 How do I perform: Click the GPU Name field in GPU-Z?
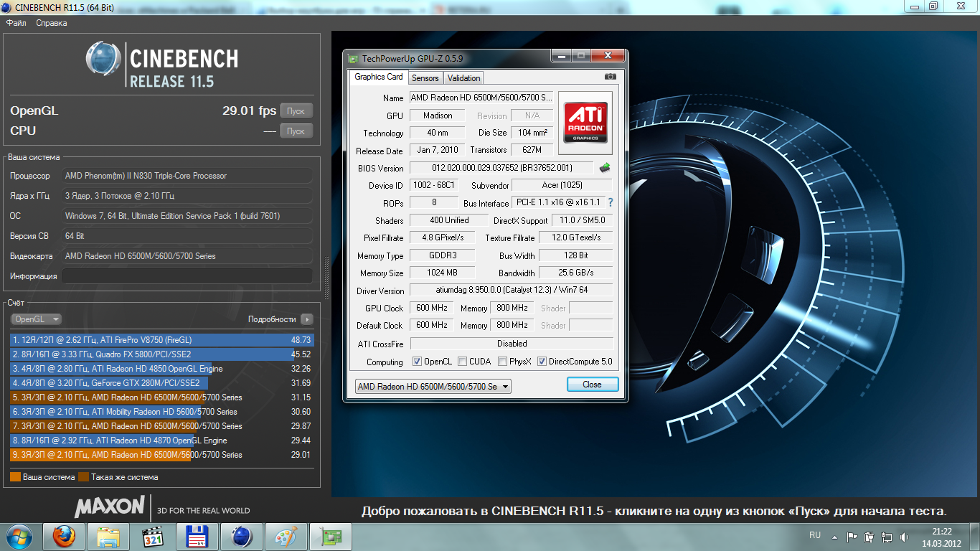pyautogui.click(x=481, y=98)
